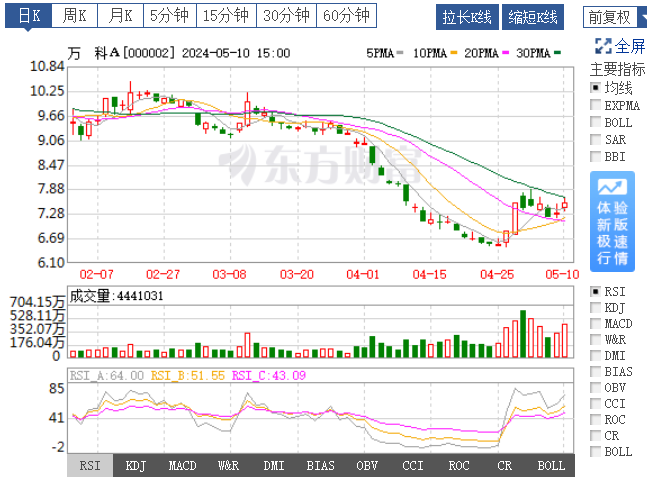Select the CCI radio in the side list
Screen dimensions: 647x482
pos(595,403)
